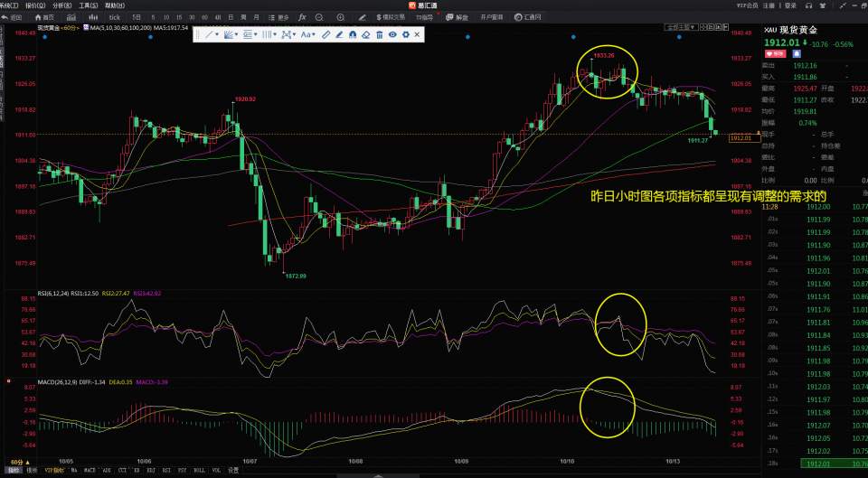Switch to 5日 chart period
Viewport: 868px width, 478px height.
(x=137, y=18)
